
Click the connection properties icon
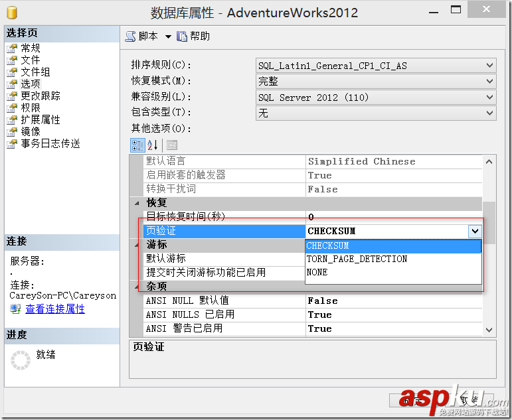[15, 309]
